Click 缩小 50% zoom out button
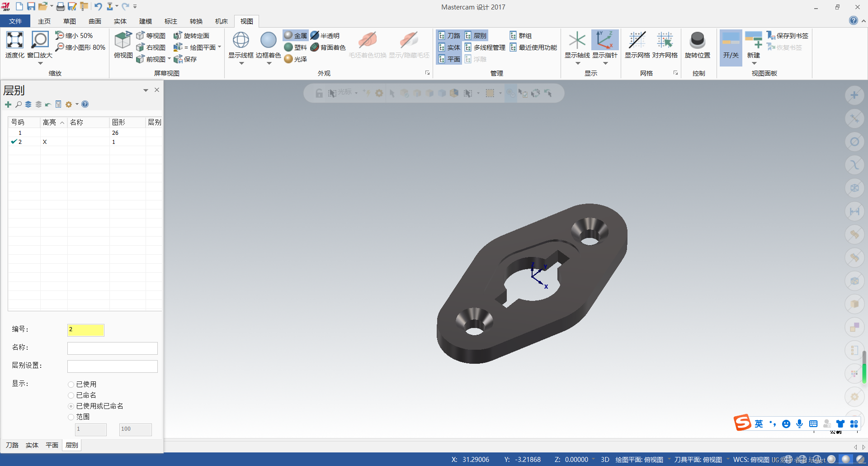The image size is (868, 466). coord(74,35)
